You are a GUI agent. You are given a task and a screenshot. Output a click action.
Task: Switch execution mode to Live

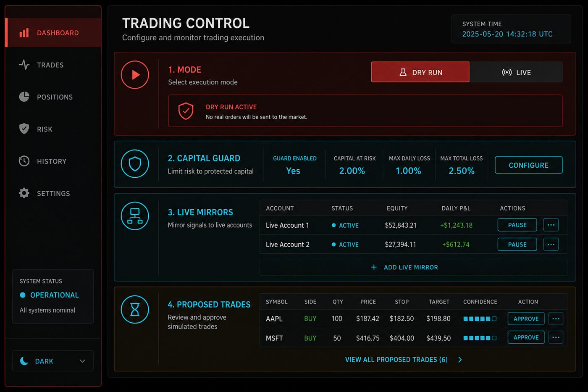pos(516,72)
